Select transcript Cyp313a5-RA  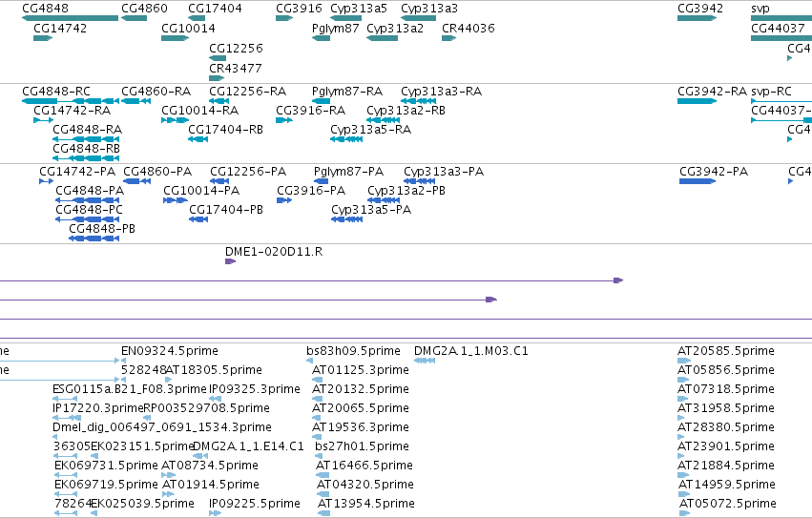click(371, 130)
